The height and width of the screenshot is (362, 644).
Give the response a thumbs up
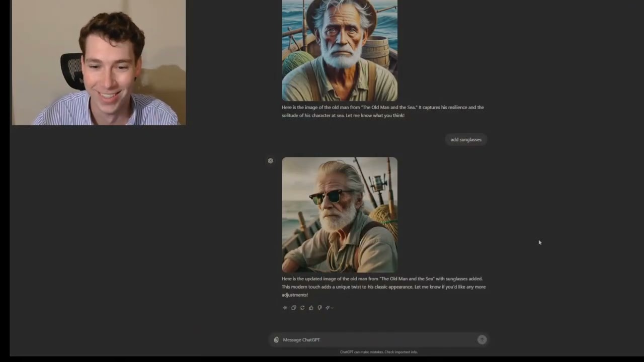[x=311, y=308]
